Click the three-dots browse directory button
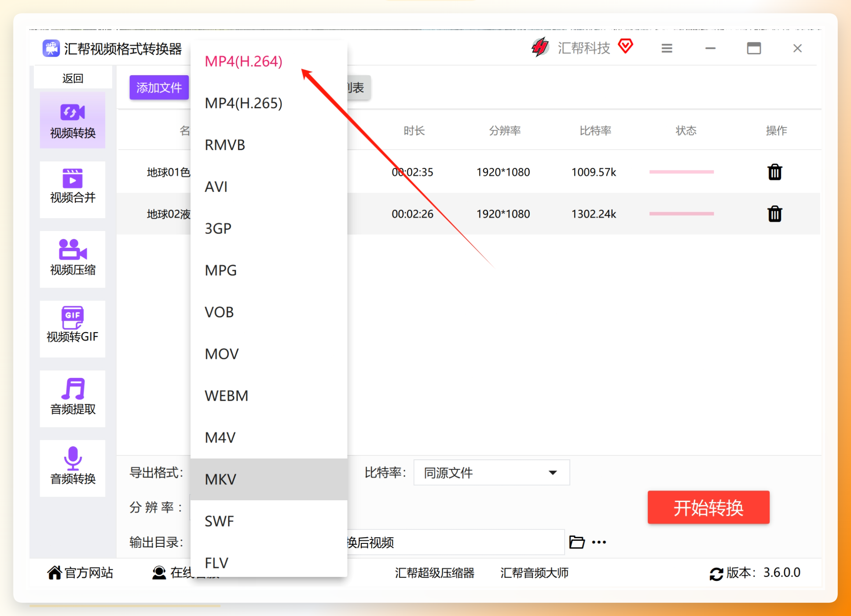The image size is (851, 616). 599,542
